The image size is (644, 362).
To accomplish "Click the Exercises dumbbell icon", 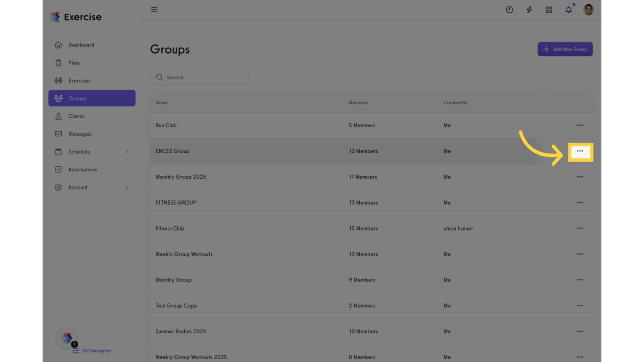I will [58, 81].
